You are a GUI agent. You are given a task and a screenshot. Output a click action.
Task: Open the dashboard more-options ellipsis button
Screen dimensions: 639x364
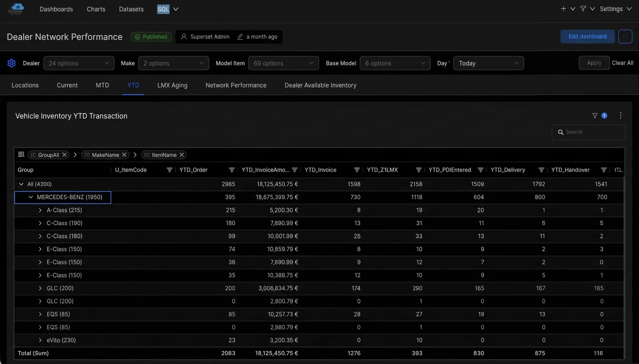(625, 37)
